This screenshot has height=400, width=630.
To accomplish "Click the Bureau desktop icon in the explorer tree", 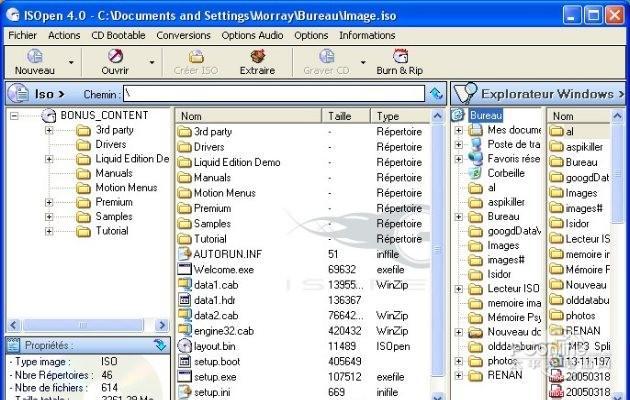I will point(458,115).
